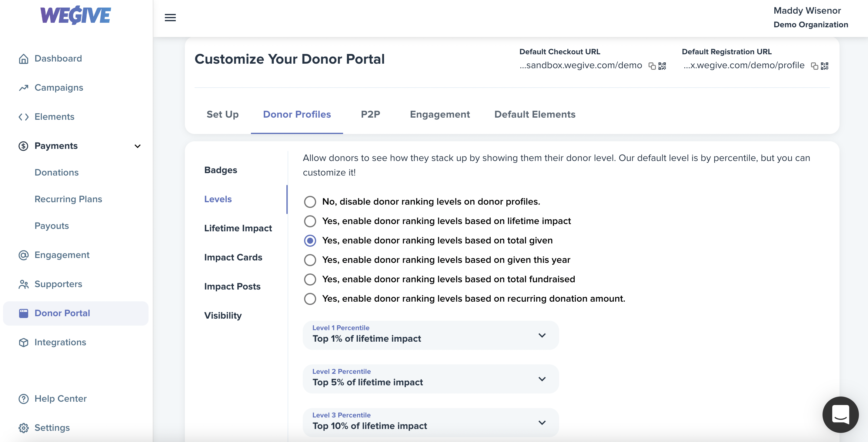Click the Maddy Wisenor user name
Viewport: 868px width, 442px height.
[807, 11]
